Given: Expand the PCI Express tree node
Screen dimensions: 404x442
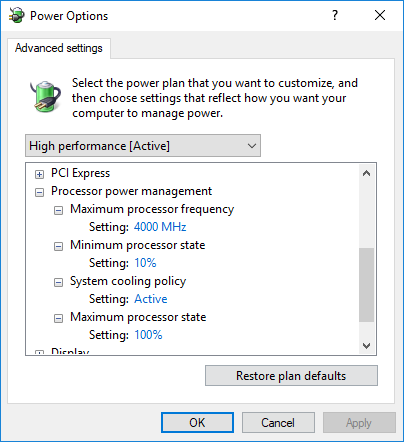Looking at the screenshot, I should coord(39,174).
